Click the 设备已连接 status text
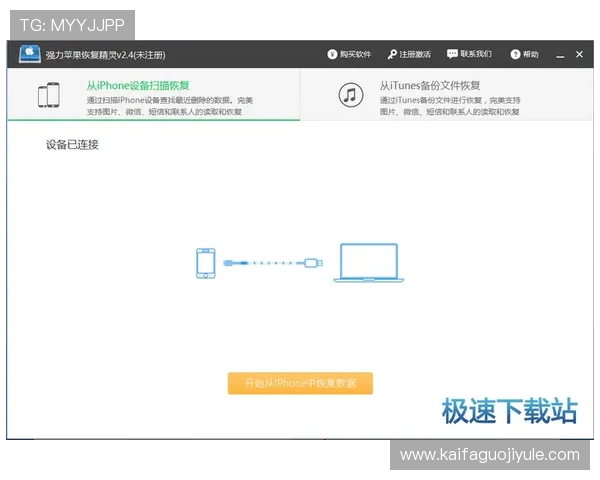The width and height of the screenshot is (600, 480). click(x=72, y=145)
